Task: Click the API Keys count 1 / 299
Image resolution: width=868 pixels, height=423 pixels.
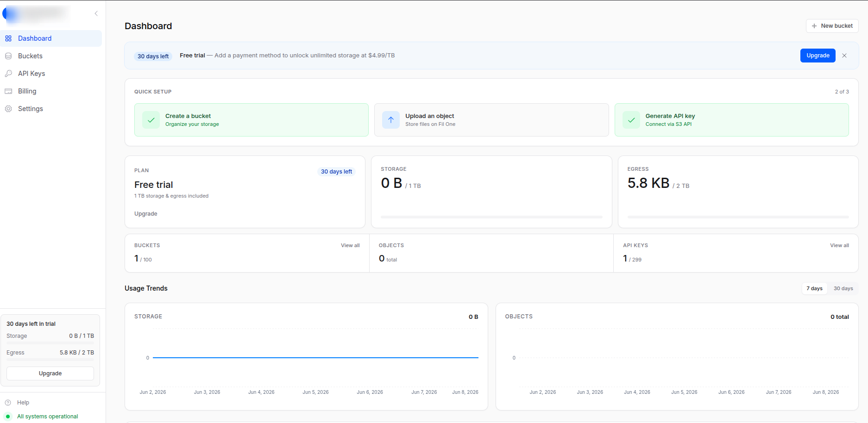Action: [x=632, y=259]
